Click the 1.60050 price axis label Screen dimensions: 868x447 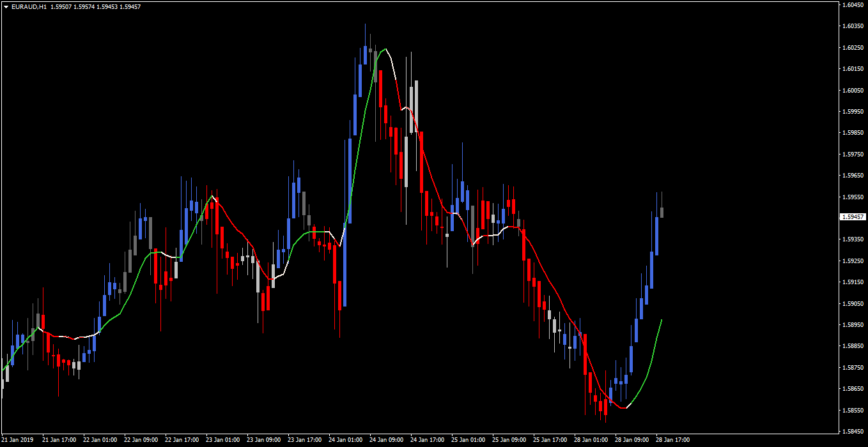852,90
